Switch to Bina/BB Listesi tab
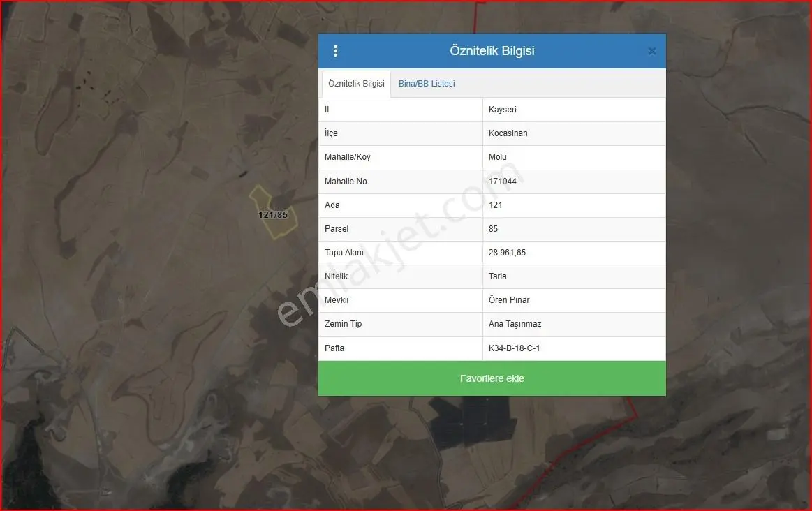Viewport: 812px width, 511px height. point(427,83)
